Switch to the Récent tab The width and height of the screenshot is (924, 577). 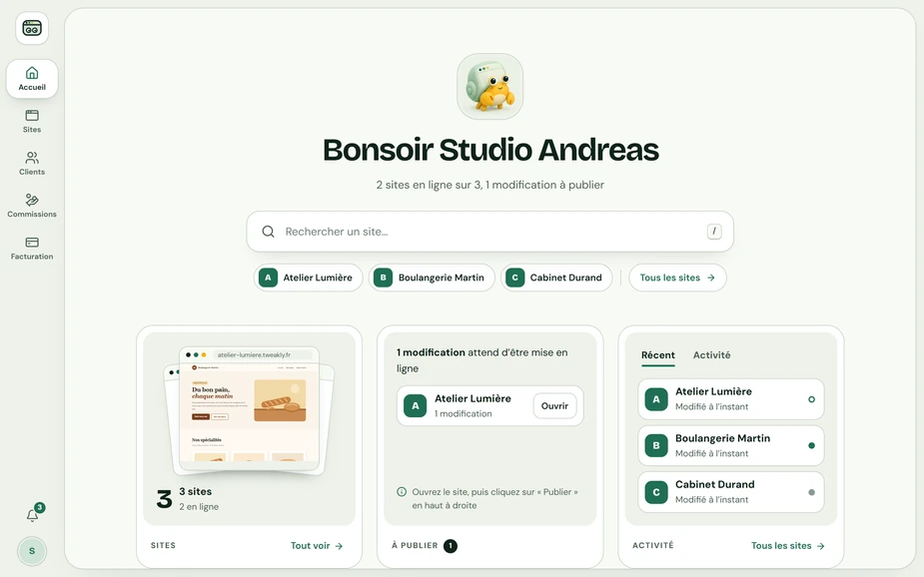[x=657, y=355]
